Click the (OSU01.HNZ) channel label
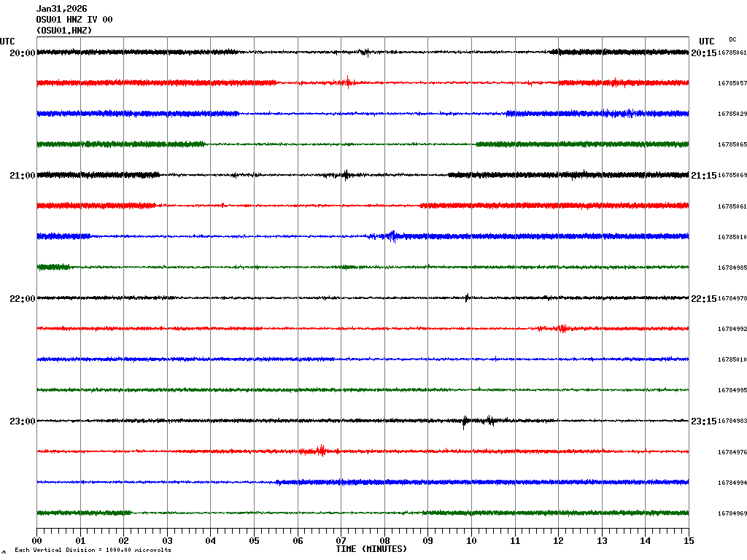The width and height of the screenshot is (747, 560). [x=64, y=31]
